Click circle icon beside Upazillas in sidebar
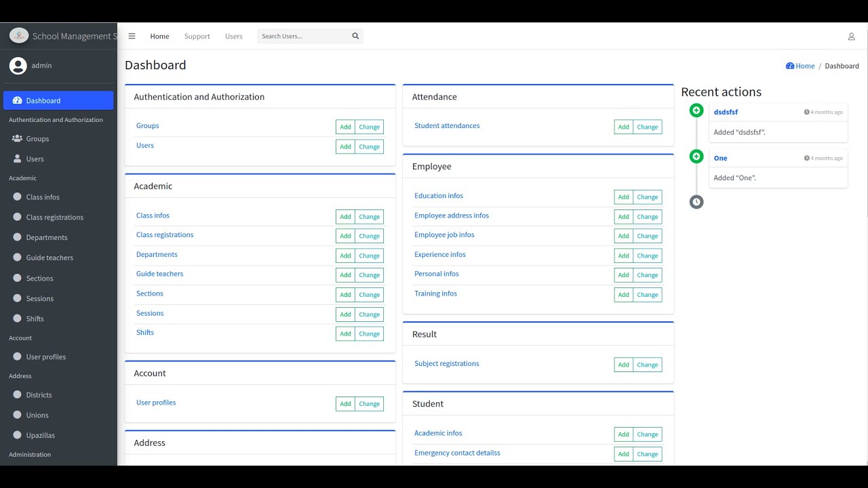Image resolution: width=868 pixels, height=488 pixels. point(18,435)
